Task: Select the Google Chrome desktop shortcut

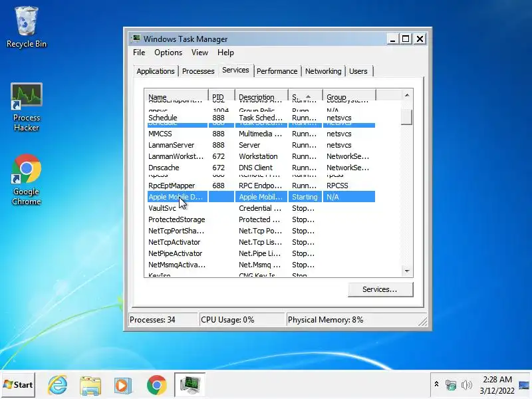Action: (x=26, y=180)
